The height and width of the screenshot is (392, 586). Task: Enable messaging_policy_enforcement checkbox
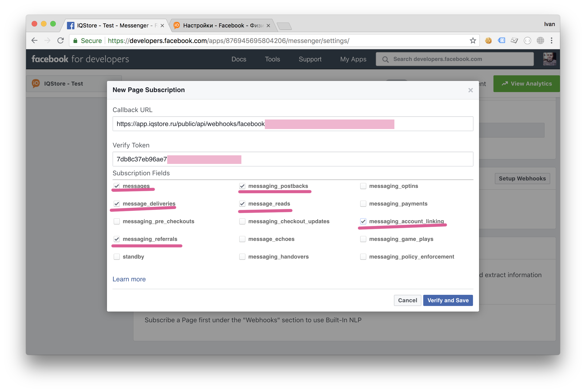pos(363,257)
